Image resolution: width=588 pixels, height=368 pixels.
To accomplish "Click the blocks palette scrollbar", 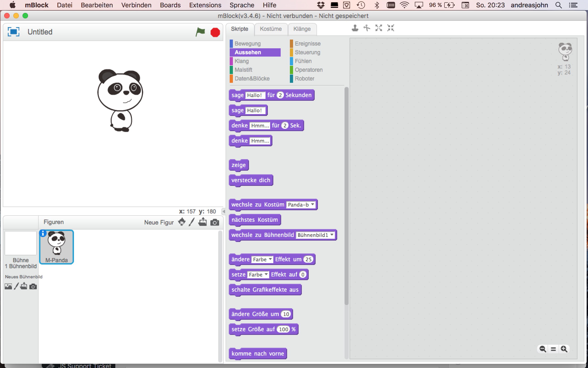I will tap(346, 196).
